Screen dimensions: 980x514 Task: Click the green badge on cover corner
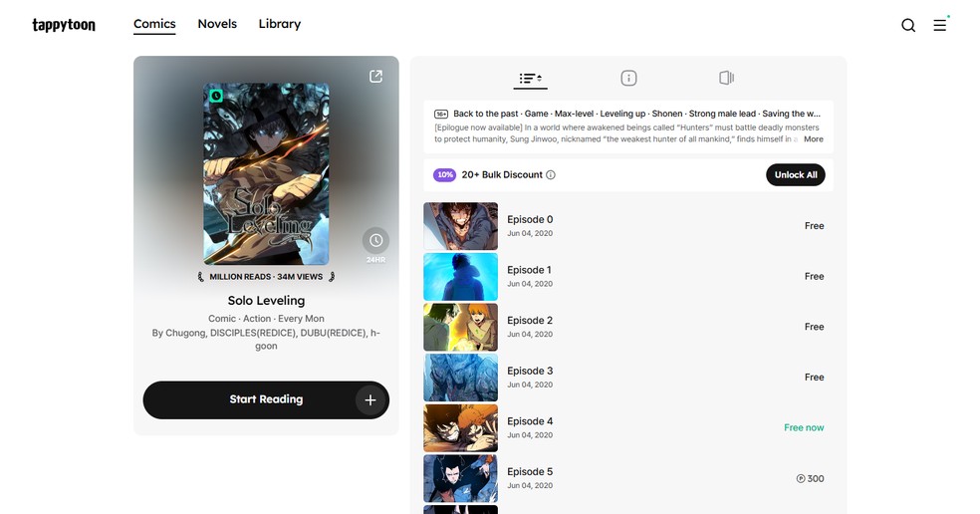coord(216,96)
